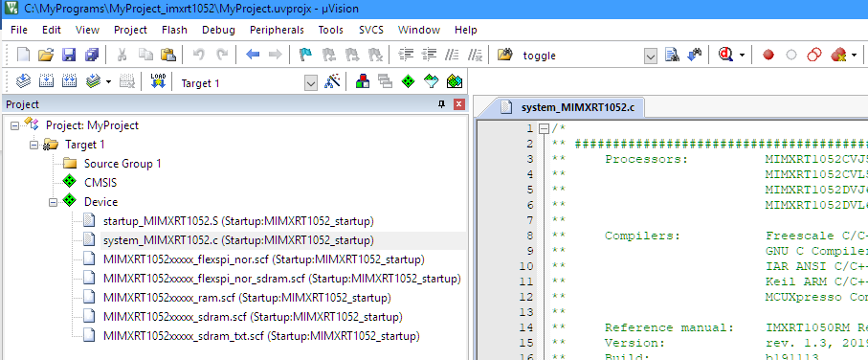The height and width of the screenshot is (360, 868).
Task: Save the current file with the disk icon
Action: point(69,55)
